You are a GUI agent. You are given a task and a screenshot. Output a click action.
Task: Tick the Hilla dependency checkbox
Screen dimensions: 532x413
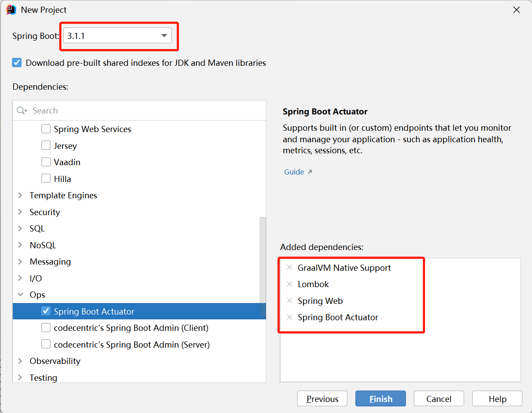(x=46, y=178)
